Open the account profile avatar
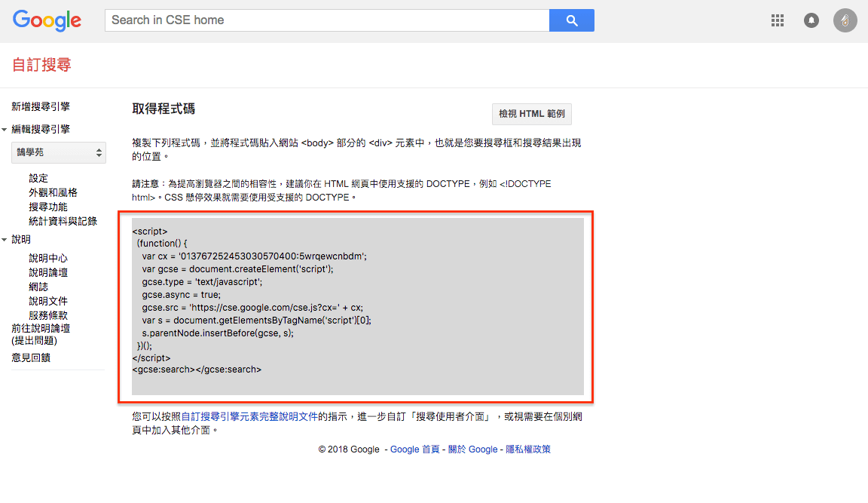 coord(845,21)
